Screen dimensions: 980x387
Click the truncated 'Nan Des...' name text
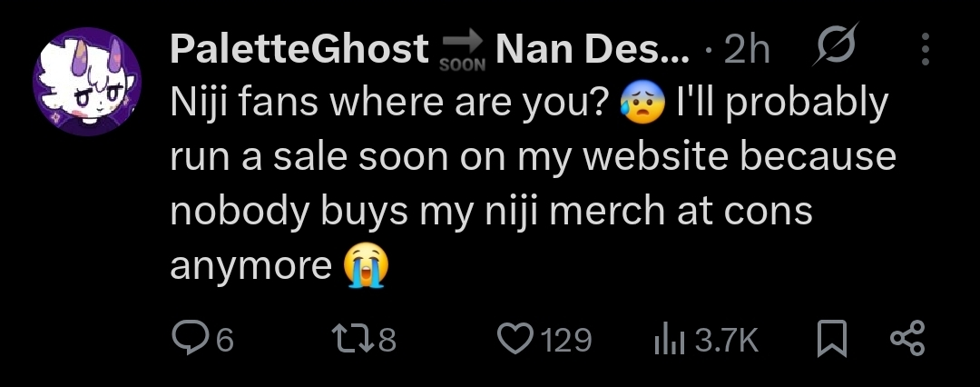coord(593,49)
